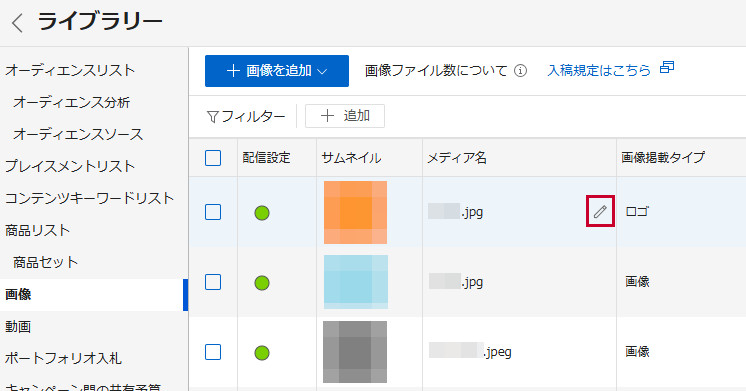Open 商品リスト in the sidebar
746x391 pixels.
pyautogui.click(x=38, y=230)
